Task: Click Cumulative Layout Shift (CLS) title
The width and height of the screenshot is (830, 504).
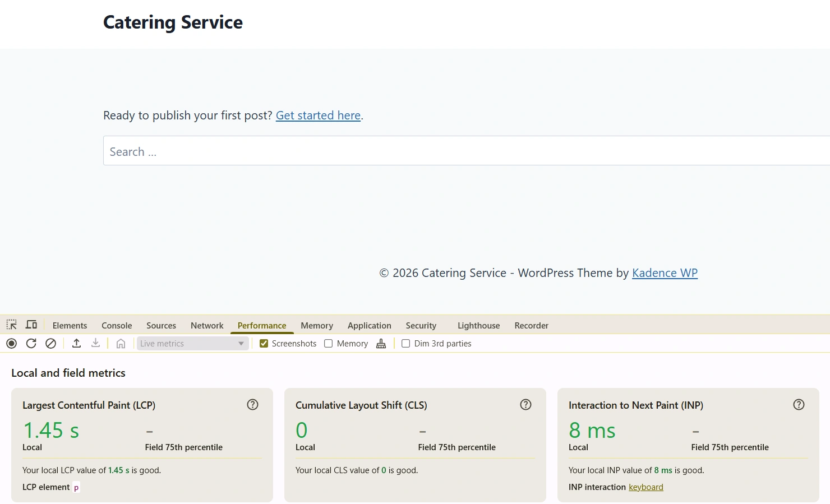Action: [x=361, y=405]
